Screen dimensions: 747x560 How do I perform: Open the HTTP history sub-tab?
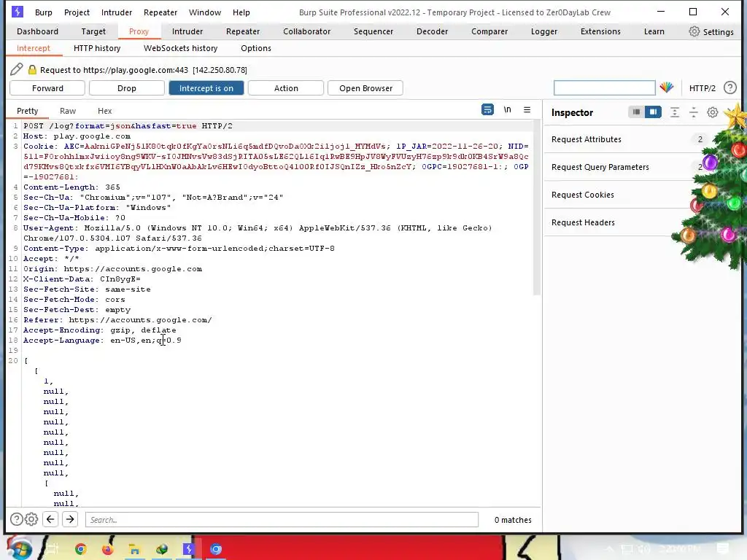pyautogui.click(x=97, y=48)
